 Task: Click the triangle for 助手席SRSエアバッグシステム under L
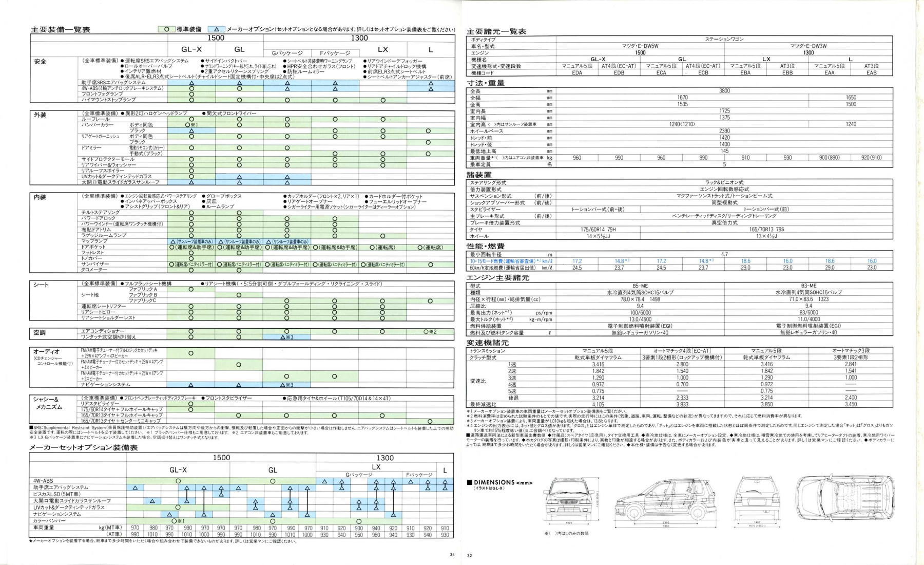coord(430,83)
